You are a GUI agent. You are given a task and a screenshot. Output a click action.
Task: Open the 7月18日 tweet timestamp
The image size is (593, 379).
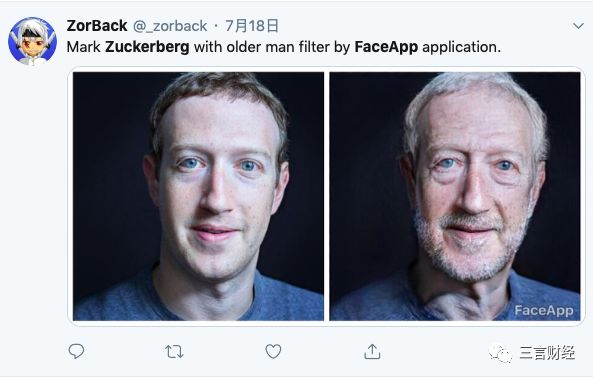point(252,26)
